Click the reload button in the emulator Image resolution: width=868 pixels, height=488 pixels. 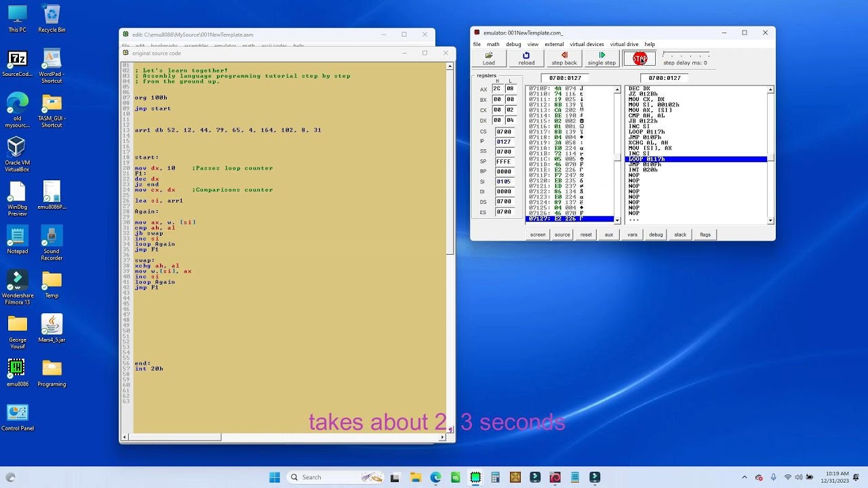tap(526, 58)
